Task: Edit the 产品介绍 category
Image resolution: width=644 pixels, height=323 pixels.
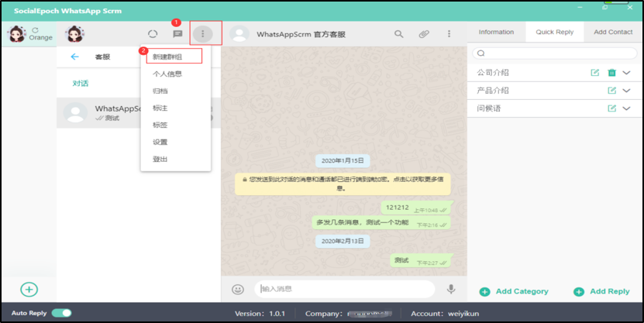Action: click(x=612, y=91)
